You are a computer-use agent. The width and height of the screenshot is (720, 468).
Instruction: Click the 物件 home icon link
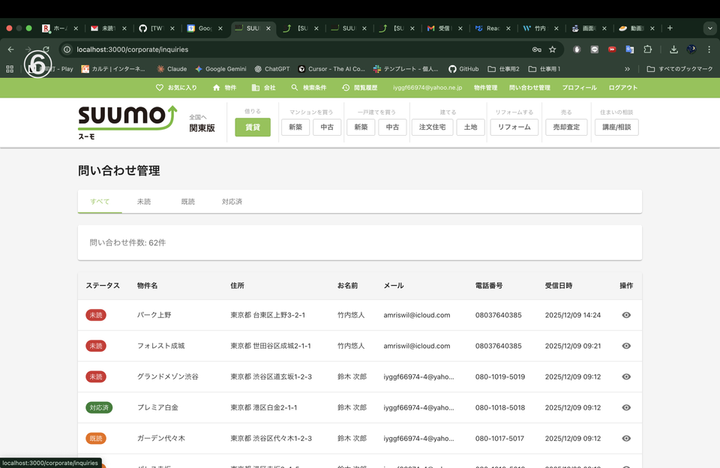click(x=224, y=88)
